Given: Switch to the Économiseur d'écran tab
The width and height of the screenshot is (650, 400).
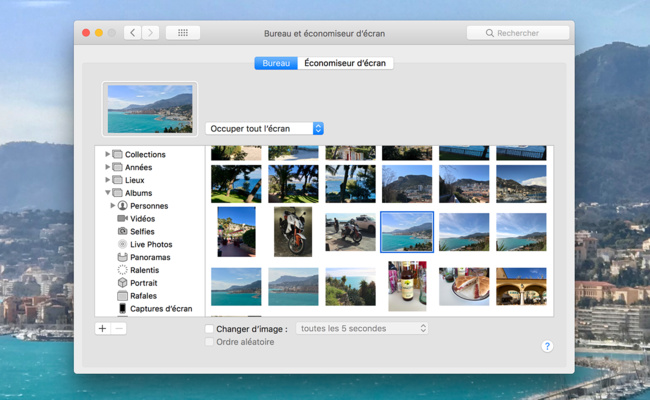Looking at the screenshot, I should point(345,63).
